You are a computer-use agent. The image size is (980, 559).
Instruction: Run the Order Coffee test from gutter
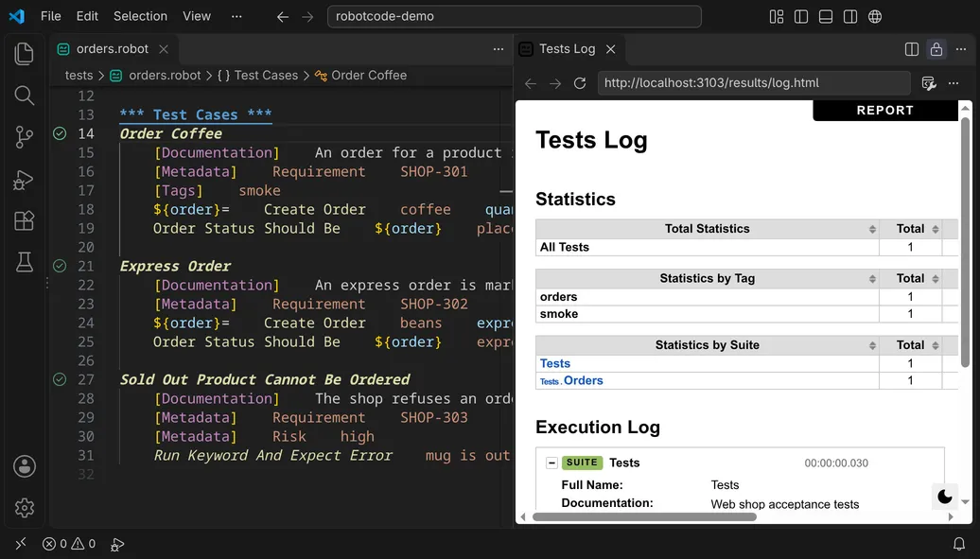[60, 133]
